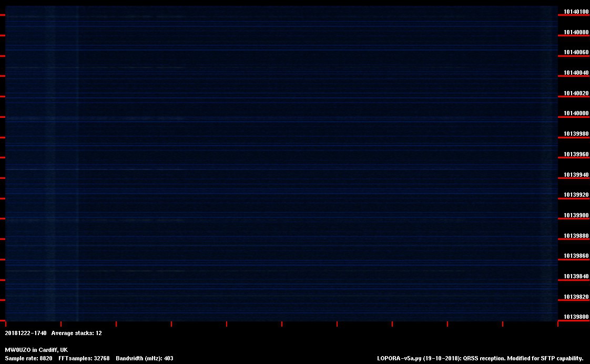Click the 10139900 frequency label
The width and height of the screenshot is (590, 364).
tap(576, 216)
